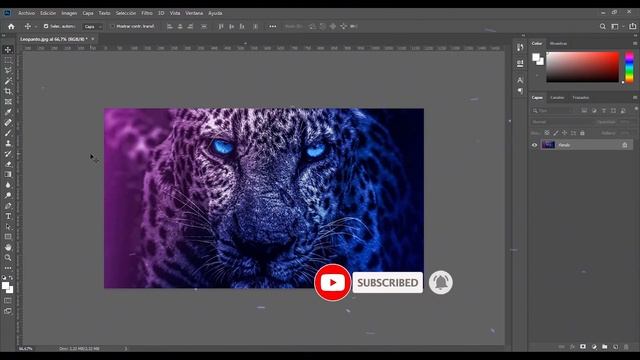
Task: Open the Move tool preset picker arrow
Action: coord(36,27)
